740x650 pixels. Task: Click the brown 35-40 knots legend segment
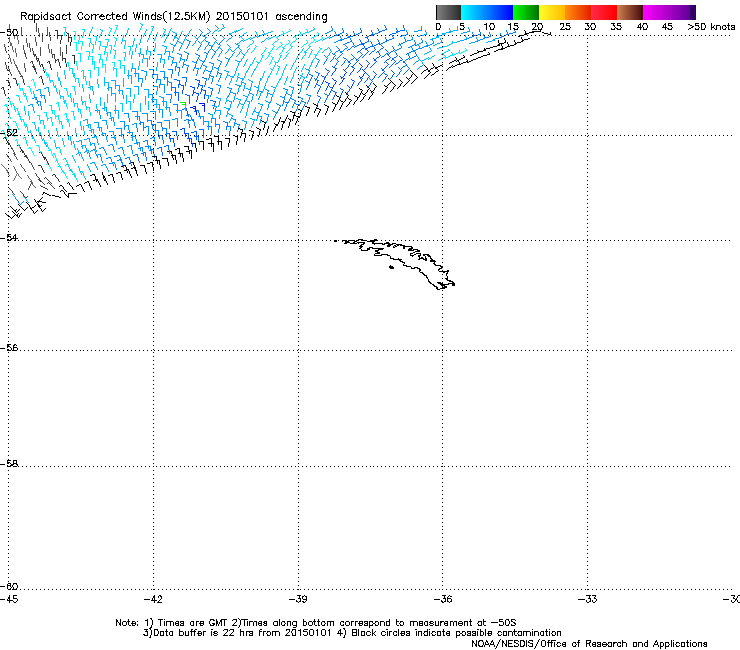coord(630,12)
